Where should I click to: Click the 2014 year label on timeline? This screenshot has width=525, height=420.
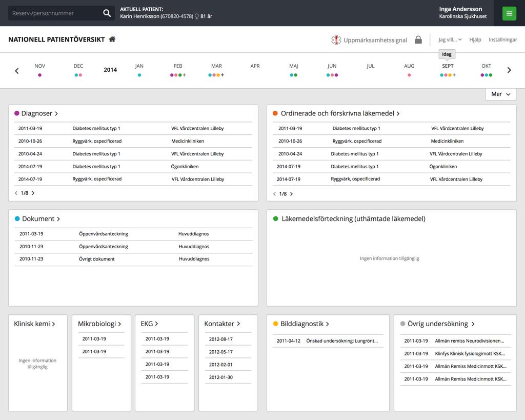click(110, 70)
